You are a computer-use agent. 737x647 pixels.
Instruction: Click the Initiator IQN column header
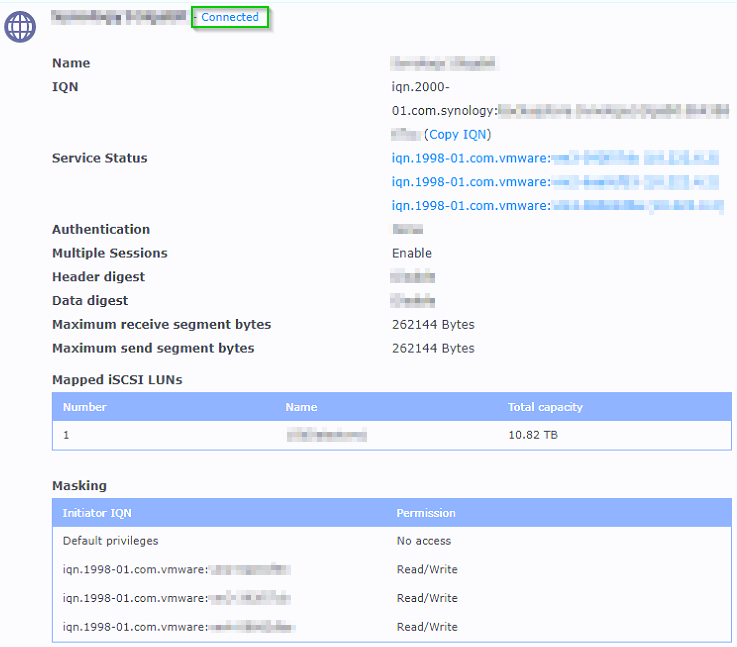(97, 513)
